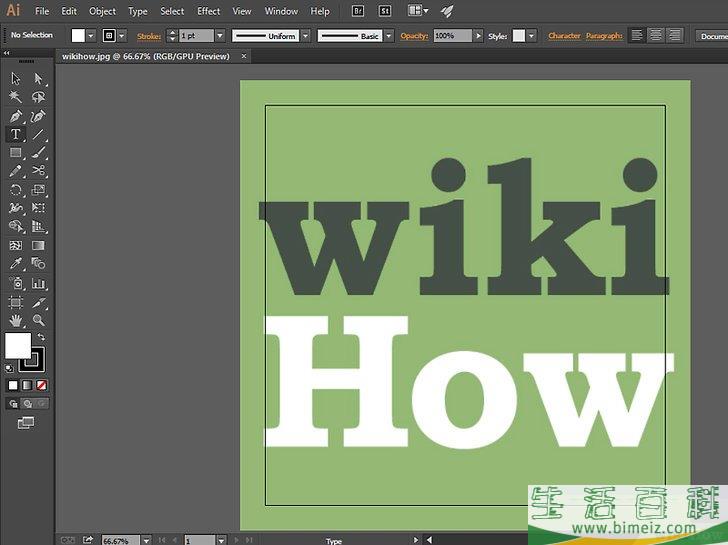Select the Blend tool
Image resolution: width=728 pixels, height=545 pixels.
tap(38, 264)
